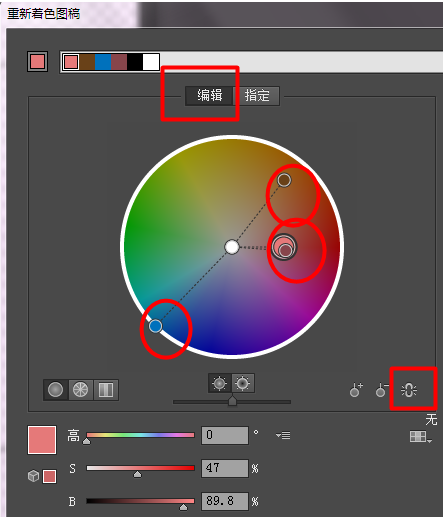Select the white color in the color group
Image resolution: width=443 pixels, height=519 pixels.
tap(151, 62)
